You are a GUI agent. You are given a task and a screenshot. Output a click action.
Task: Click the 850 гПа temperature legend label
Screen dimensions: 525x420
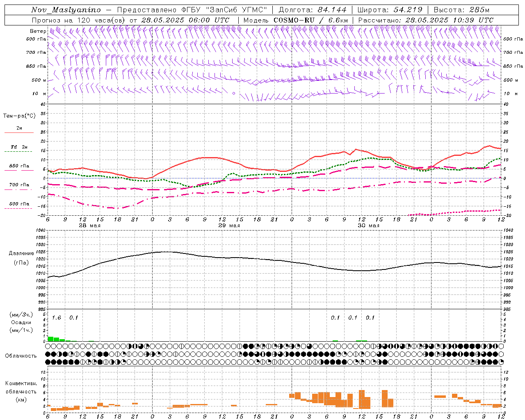[19, 166]
